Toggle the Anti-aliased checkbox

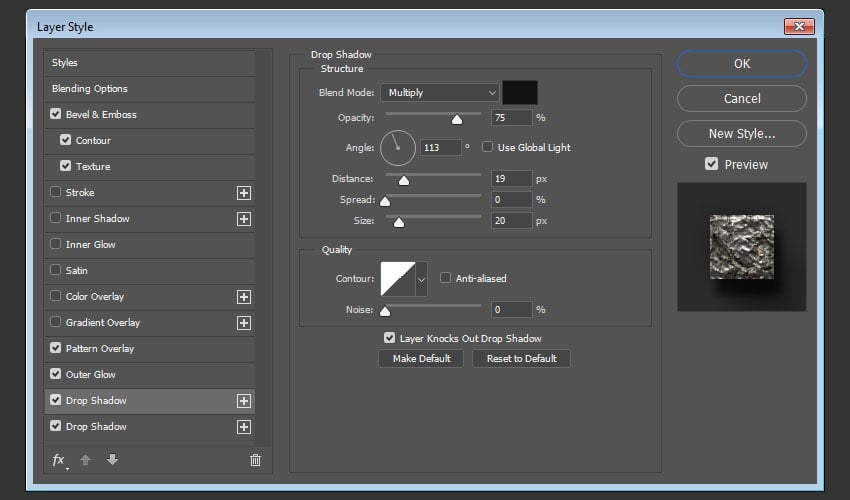[446, 278]
